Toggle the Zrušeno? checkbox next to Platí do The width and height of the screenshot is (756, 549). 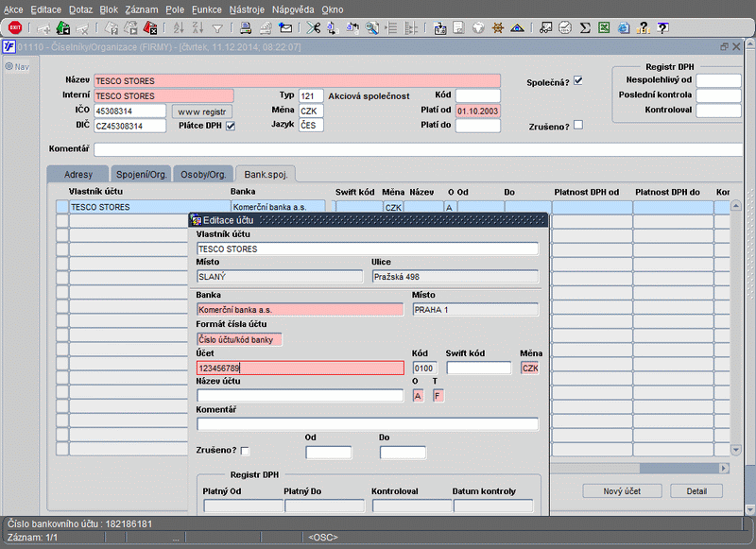(578, 125)
